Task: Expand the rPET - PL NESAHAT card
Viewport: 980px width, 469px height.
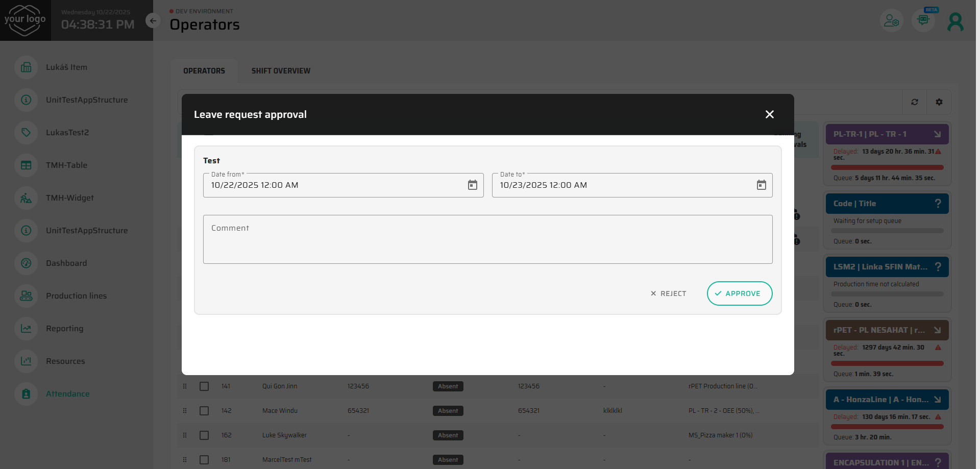Action: (x=937, y=330)
